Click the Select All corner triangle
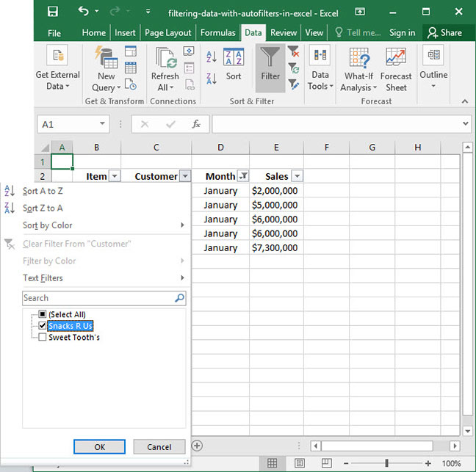This screenshot has width=476, height=472. tap(45, 148)
